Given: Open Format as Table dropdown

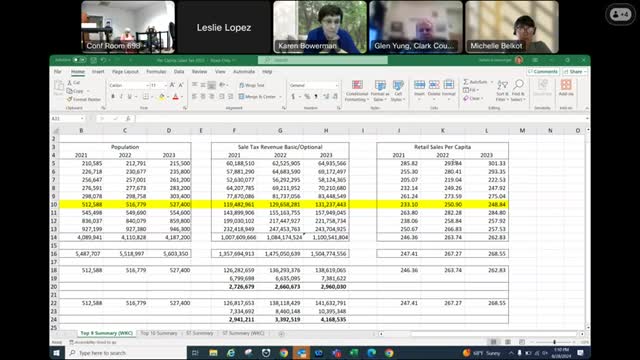Looking at the screenshot, I should point(380,91).
